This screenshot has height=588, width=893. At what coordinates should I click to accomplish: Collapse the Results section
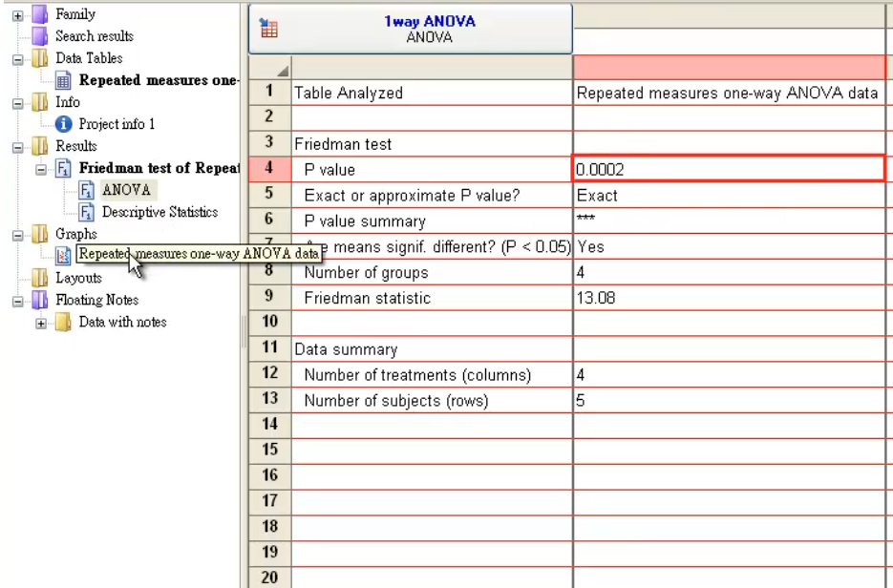click(x=17, y=147)
